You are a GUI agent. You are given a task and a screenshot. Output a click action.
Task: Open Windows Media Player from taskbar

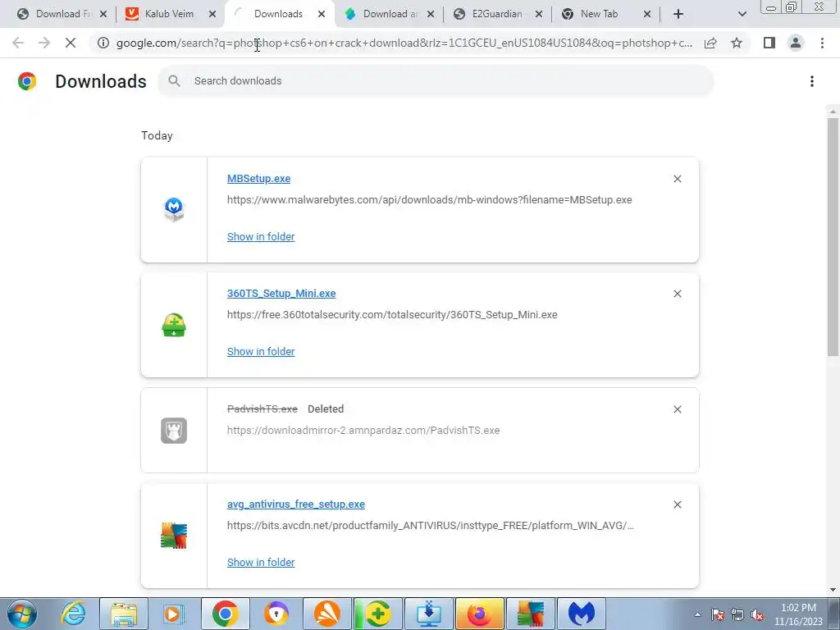(174, 614)
